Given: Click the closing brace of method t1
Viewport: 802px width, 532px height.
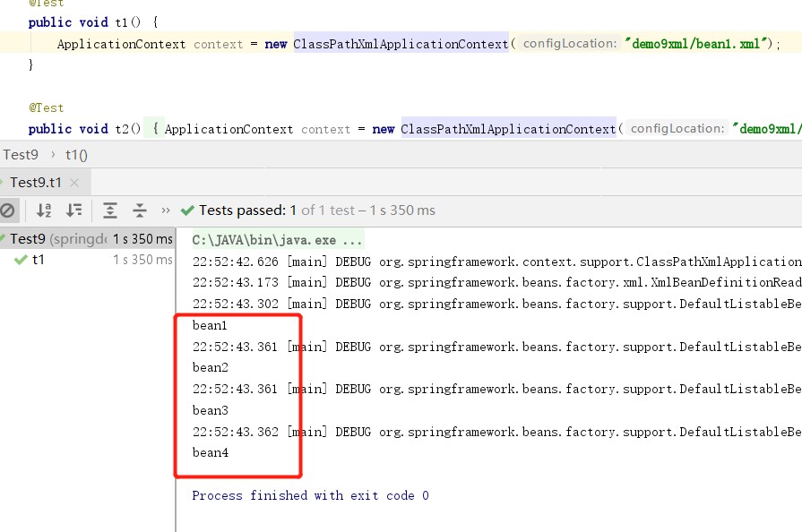Looking at the screenshot, I should [30, 64].
